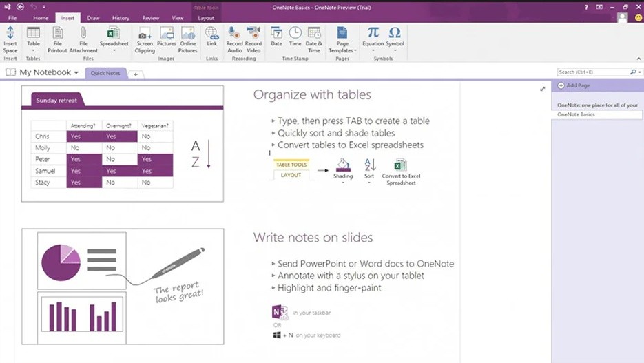The height and width of the screenshot is (363, 644).
Task: Insert Pictures from the ribbon
Action: [167, 36]
